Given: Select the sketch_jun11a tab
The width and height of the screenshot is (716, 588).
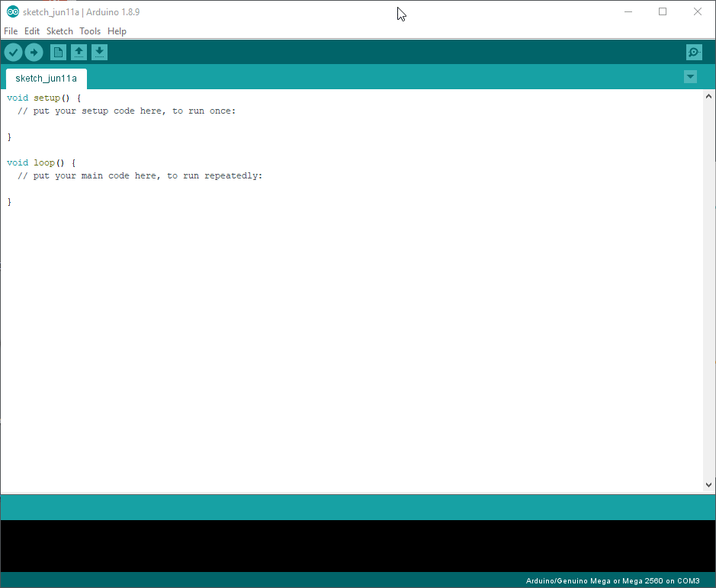Looking at the screenshot, I should click(x=46, y=79).
